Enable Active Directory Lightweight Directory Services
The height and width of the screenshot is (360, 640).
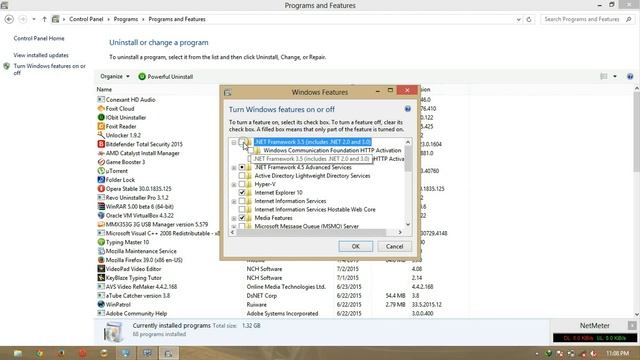[x=242, y=176]
